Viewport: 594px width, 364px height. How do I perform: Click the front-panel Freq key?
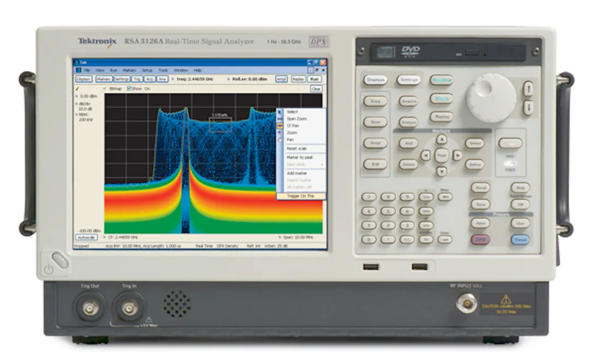[376, 101]
